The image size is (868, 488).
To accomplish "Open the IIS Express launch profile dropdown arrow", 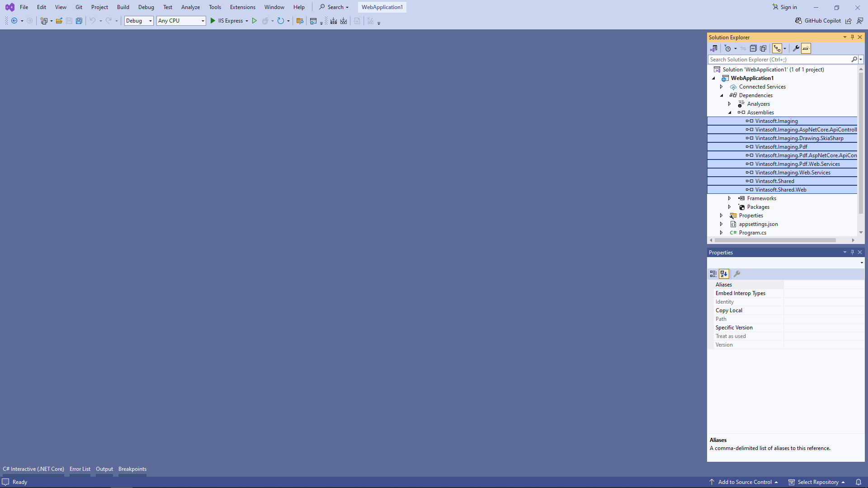I will 247,21.
